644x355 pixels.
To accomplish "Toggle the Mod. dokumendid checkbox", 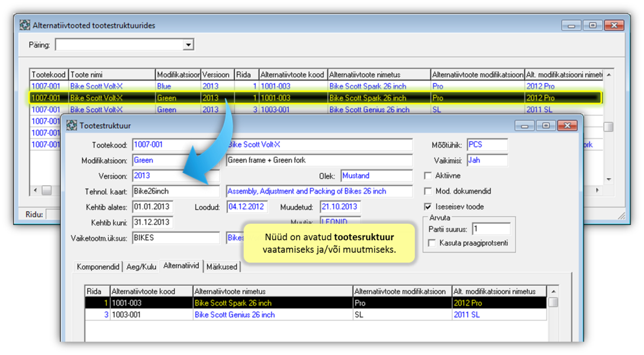I will [428, 191].
